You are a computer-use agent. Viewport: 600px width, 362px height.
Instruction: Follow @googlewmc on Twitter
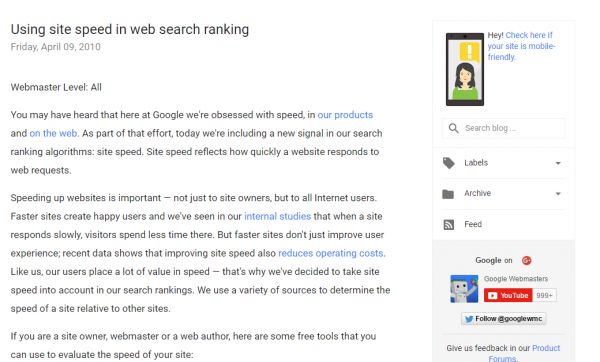coord(504,319)
